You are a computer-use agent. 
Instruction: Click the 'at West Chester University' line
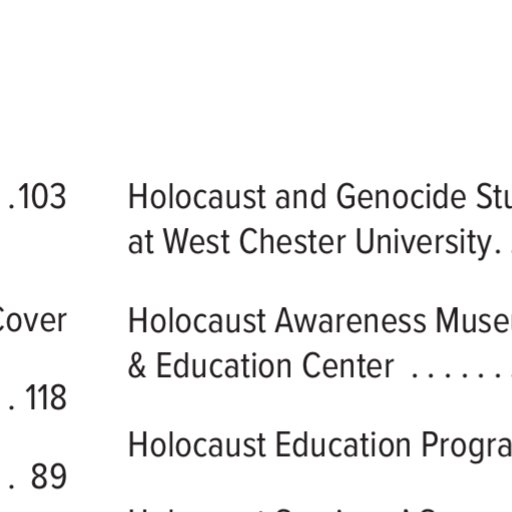314,241
